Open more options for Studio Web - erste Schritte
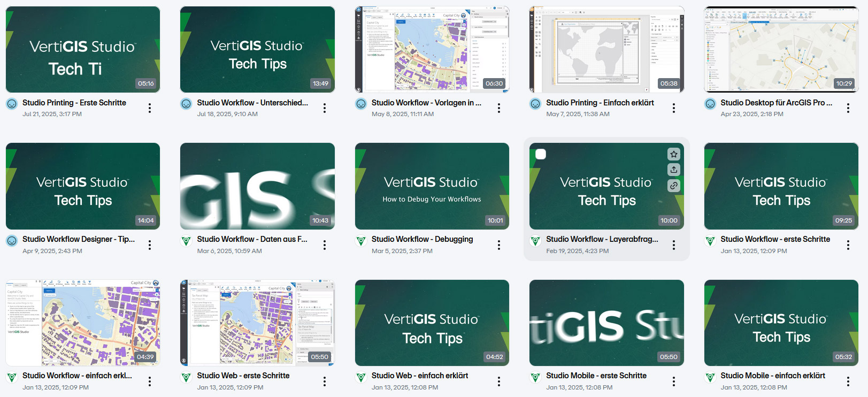The width and height of the screenshot is (868, 397). [x=325, y=381]
